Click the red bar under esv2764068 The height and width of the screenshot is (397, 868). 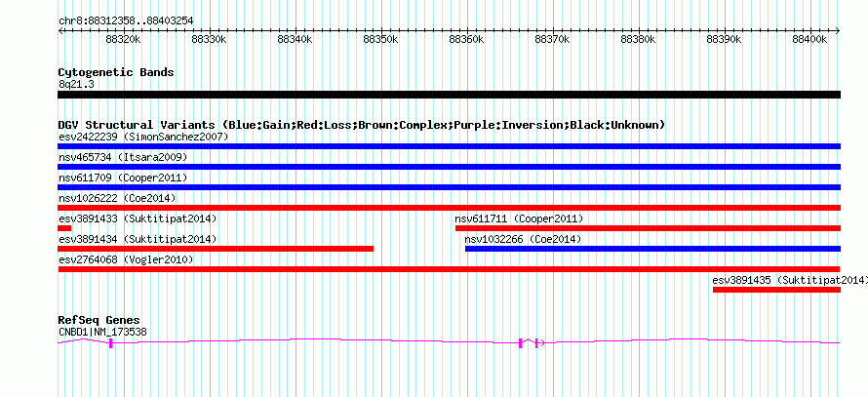[x=449, y=269]
